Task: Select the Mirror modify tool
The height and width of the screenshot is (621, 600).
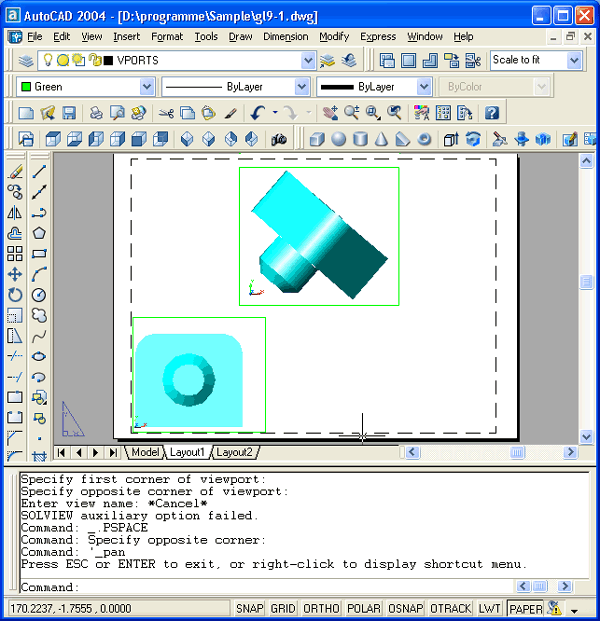Action: 15,213
